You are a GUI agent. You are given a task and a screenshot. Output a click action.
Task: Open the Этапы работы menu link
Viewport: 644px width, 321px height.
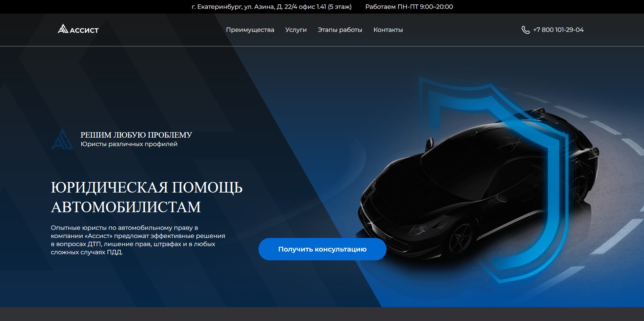tap(340, 30)
